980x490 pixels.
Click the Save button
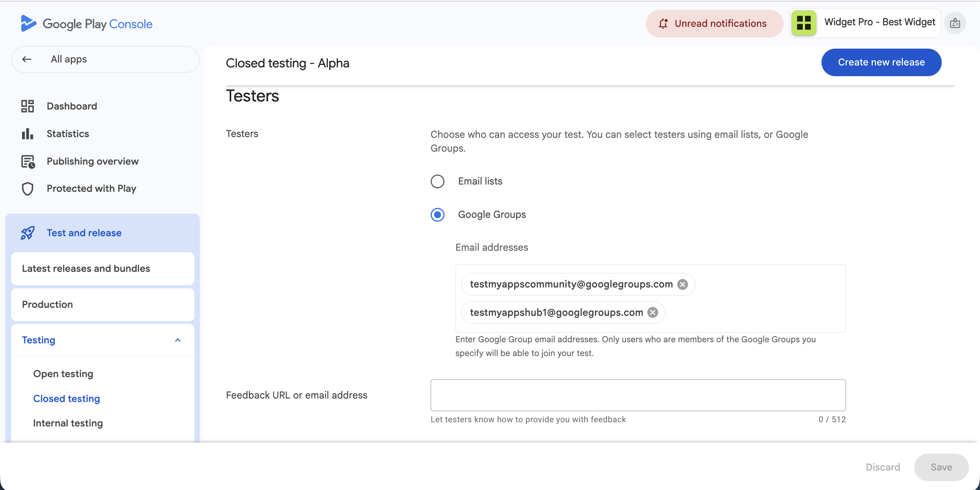(x=941, y=467)
